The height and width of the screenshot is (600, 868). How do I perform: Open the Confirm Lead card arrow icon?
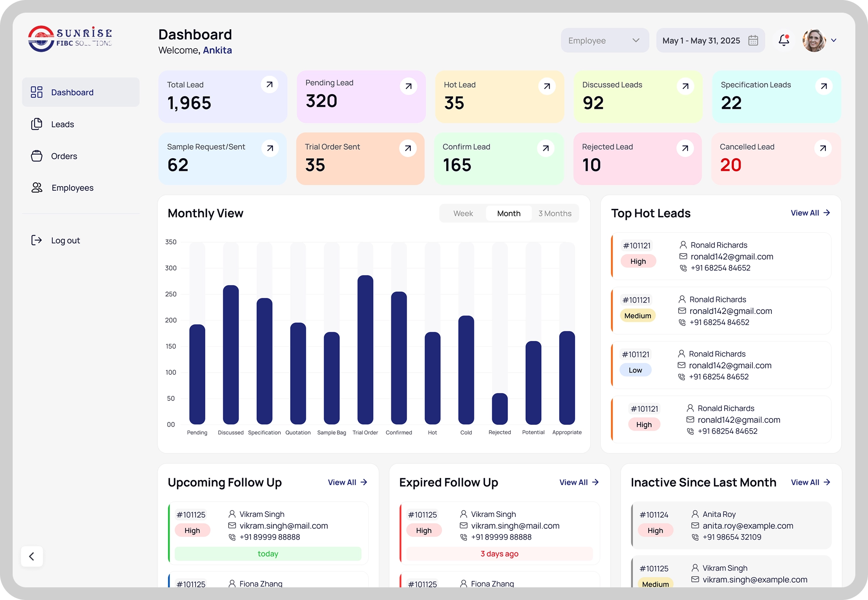point(546,148)
